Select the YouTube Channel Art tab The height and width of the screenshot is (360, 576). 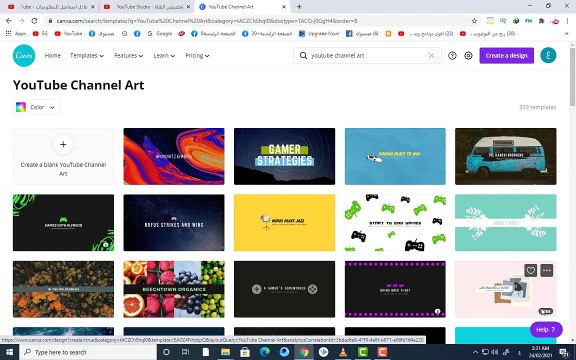[x=242, y=7]
